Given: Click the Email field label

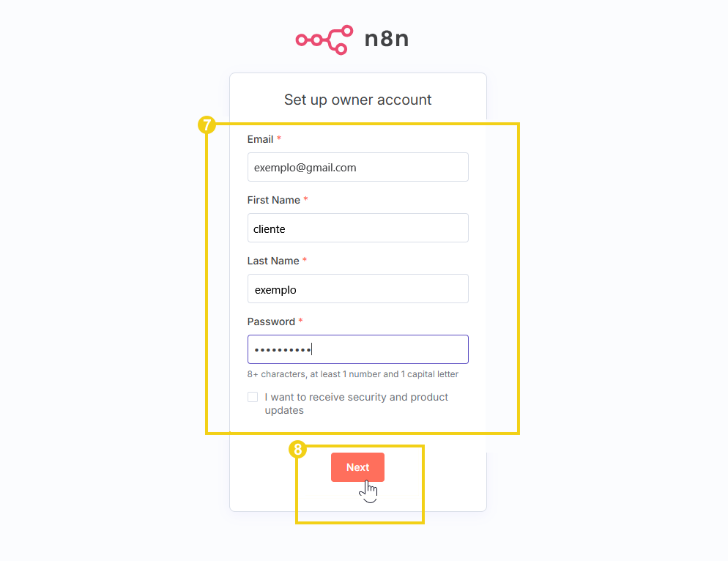Looking at the screenshot, I should pos(261,138).
